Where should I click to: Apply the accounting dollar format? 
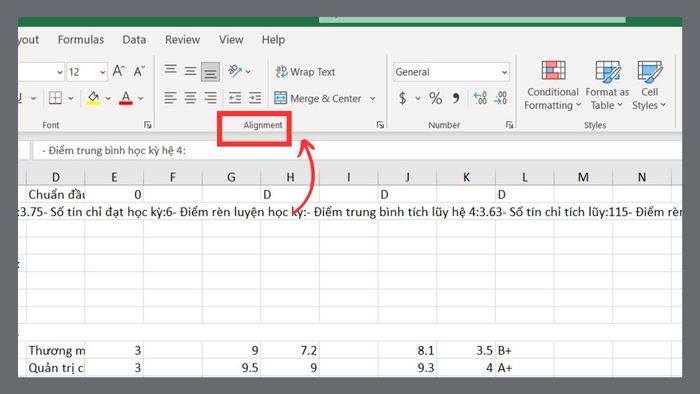[403, 98]
